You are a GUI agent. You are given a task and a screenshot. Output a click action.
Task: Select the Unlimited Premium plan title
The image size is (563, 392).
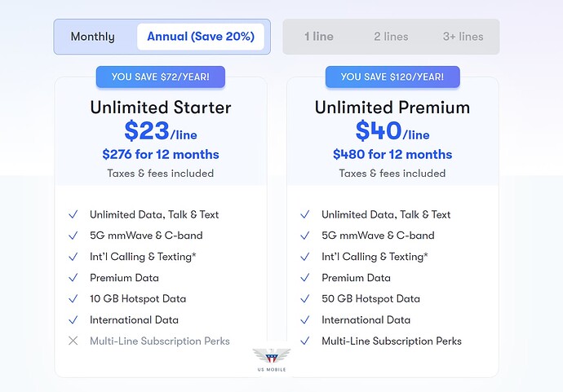[392, 108]
